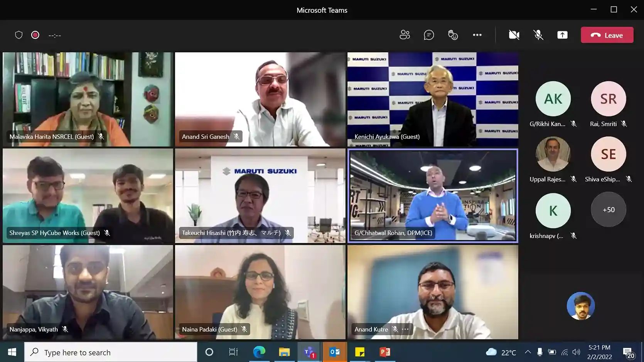The height and width of the screenshot is (362, 644).
Task: Launch Microsoft Edge from the taskbar
Action: click(259, 352)
